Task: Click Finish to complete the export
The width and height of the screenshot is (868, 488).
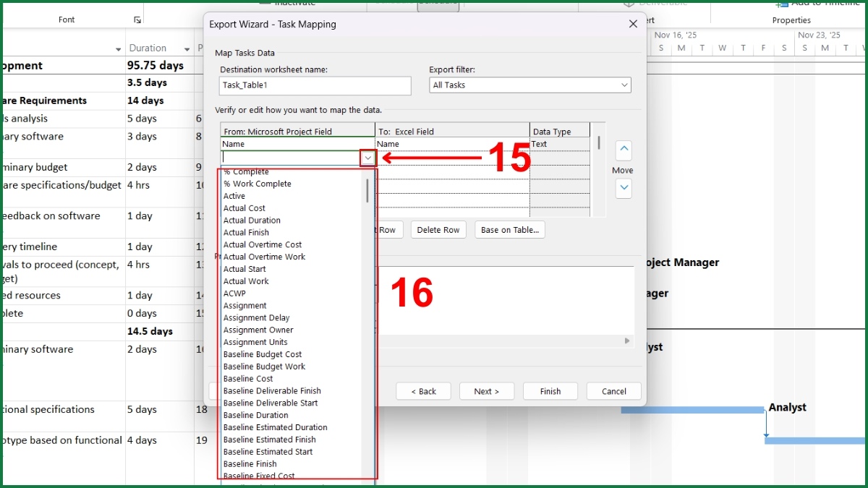Action: [550, 390]
